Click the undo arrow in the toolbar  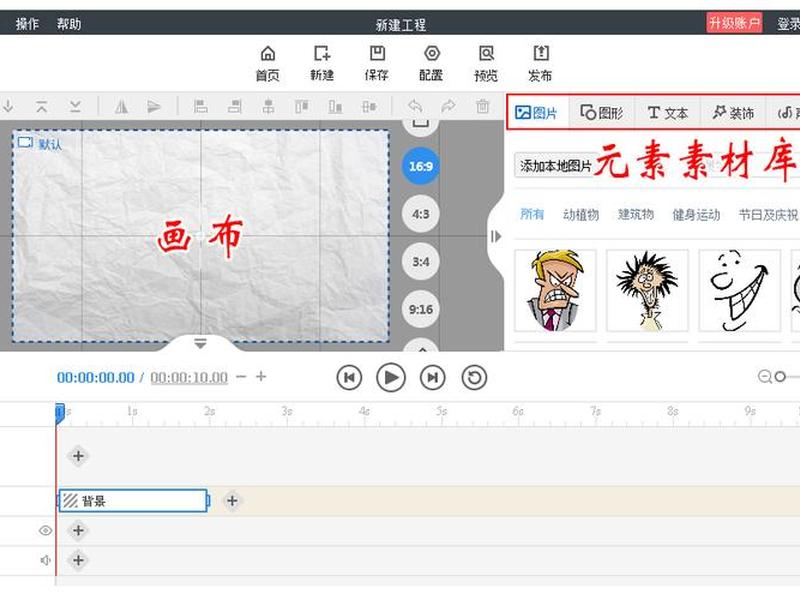pos(415,107)
